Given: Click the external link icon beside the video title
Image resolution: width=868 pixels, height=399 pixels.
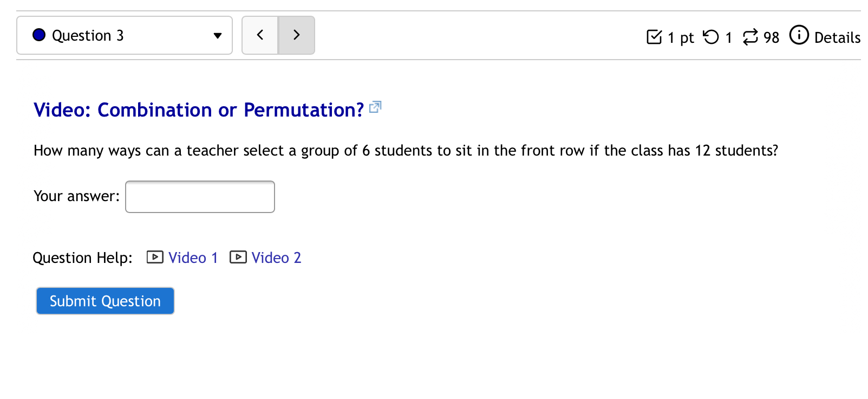Looking at the screenshot, I should 375,107.
